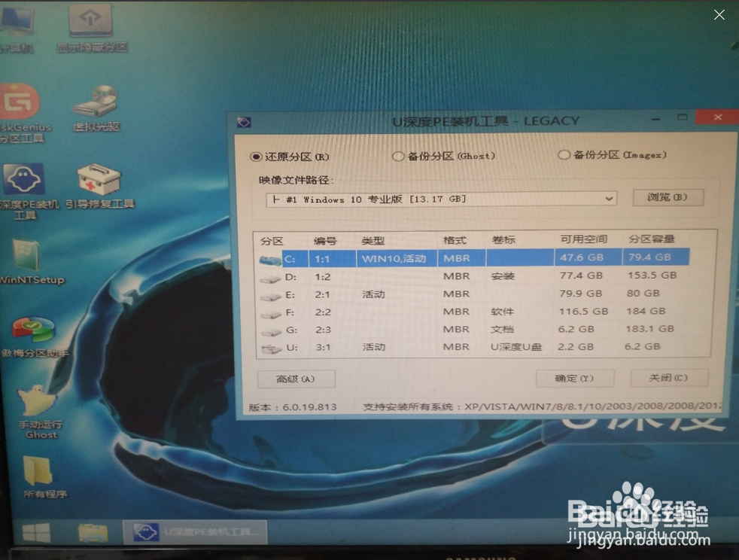Click the version text 6.0.19.813
The width and height of the screenshot is (739, 560).
coord(309,406)
